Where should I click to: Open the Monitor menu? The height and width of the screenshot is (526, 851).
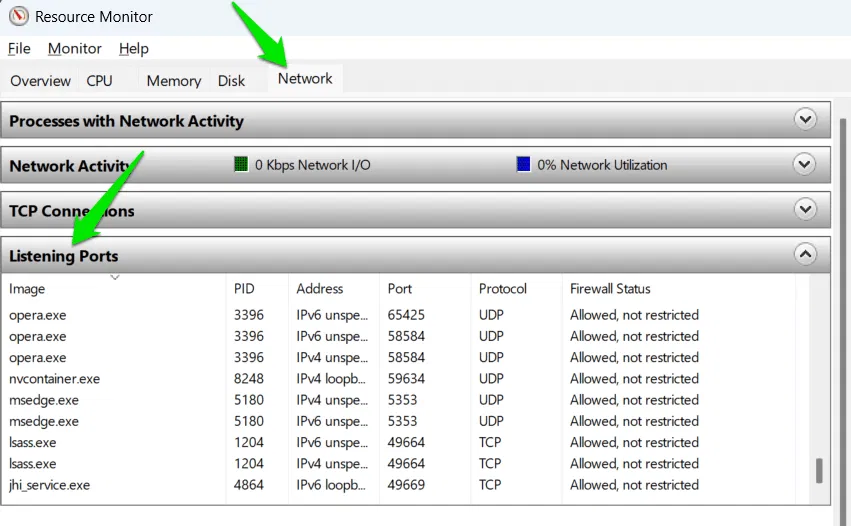tap(75, 48)
